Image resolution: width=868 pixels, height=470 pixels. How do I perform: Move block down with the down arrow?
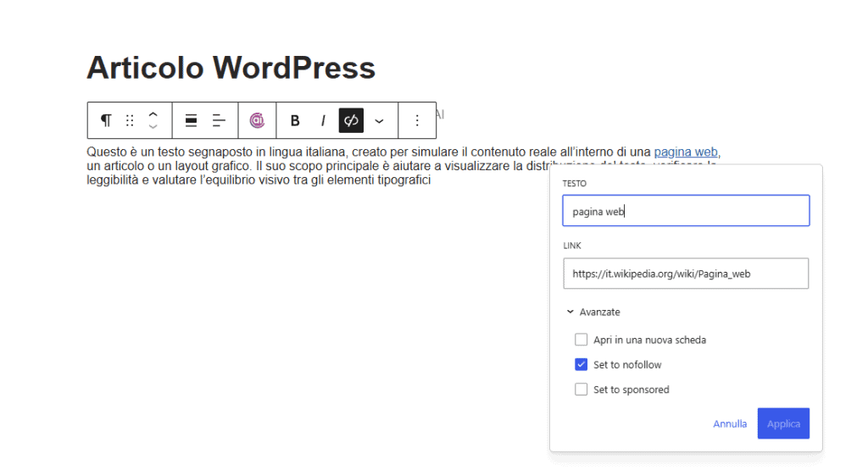tap(153, 127)
